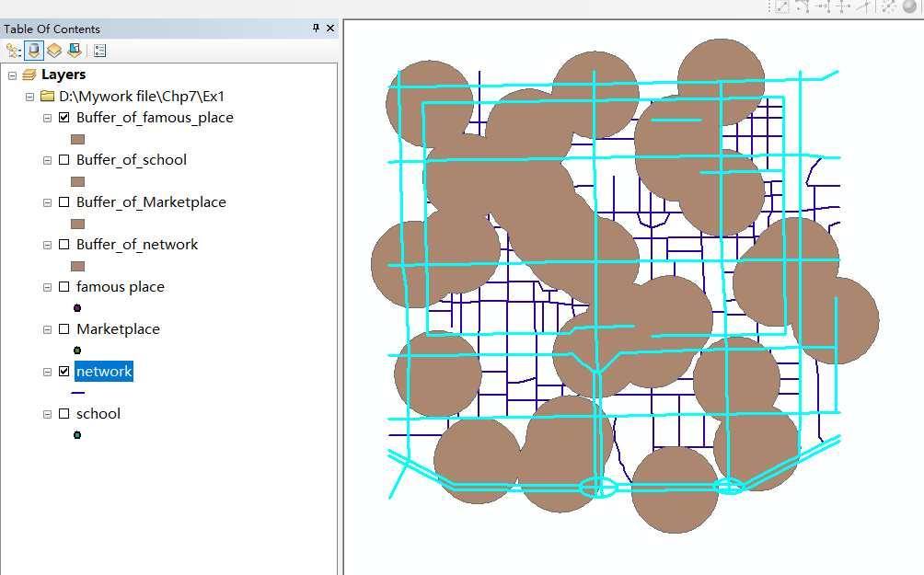Select the Buffer_of_network layer name
The width and height of the screenshot is (924, 575).
[x=134, y=245]
